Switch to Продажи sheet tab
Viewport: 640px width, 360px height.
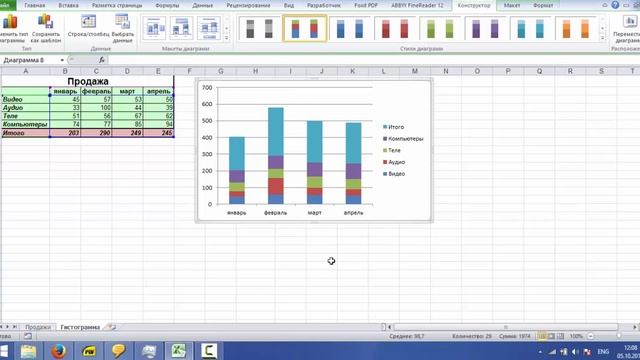point(38,327)
